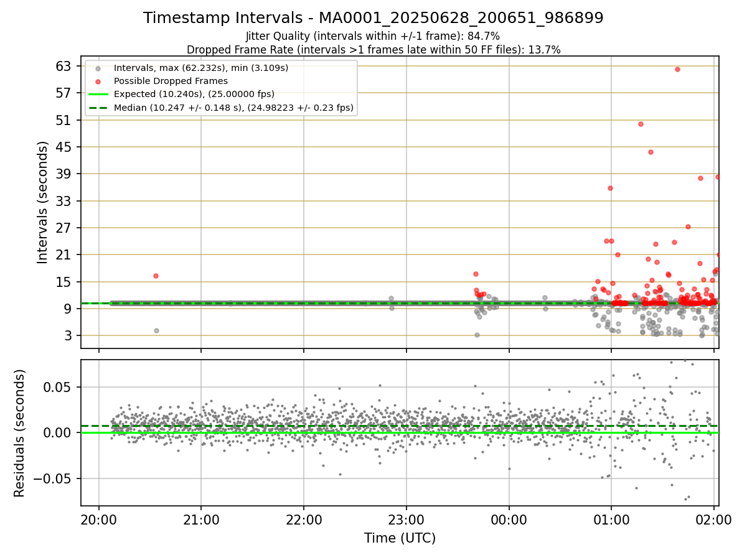Click the 02:00 x-axis tick label

(x=713, y=520)
